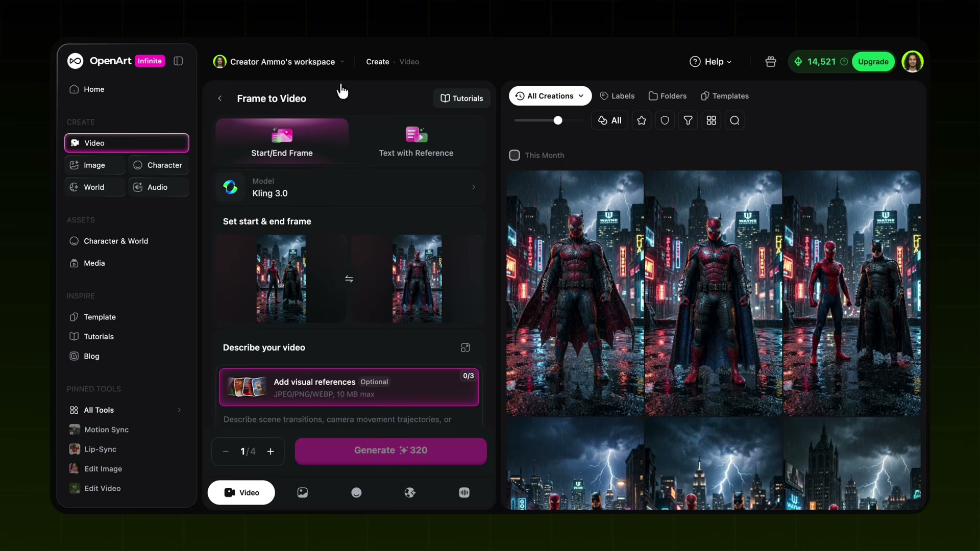The height and width of the screenshot is (551, 980).
Task: Click Create in breadcrumb
Action: [377, 62]
